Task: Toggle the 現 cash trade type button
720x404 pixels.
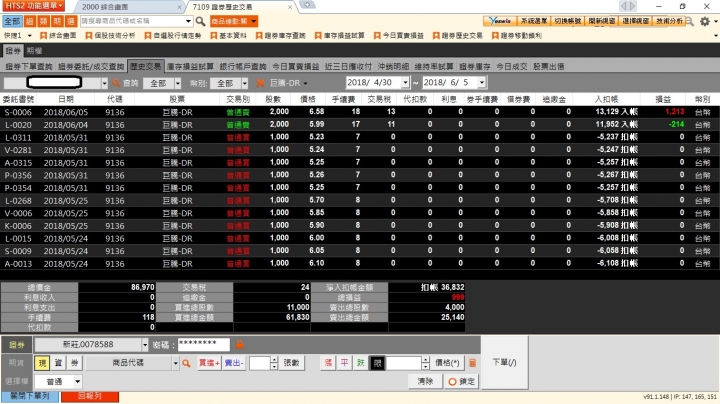Action: coord(42,363)
